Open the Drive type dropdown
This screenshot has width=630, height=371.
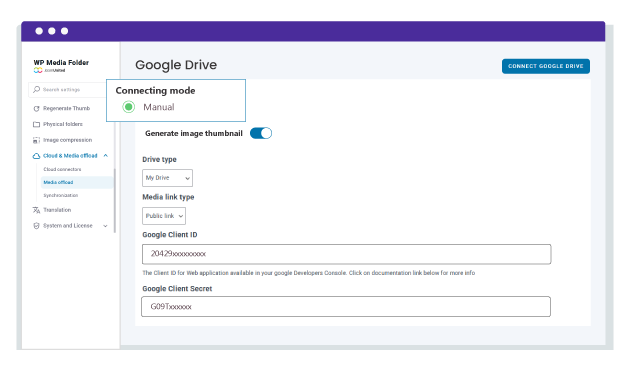tap(167, 178)
